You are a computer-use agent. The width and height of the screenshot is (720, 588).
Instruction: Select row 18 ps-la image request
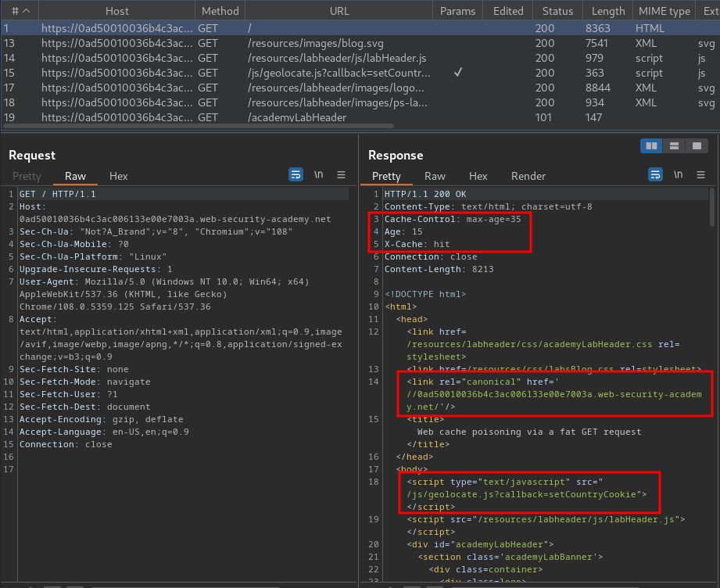(360, 102)
